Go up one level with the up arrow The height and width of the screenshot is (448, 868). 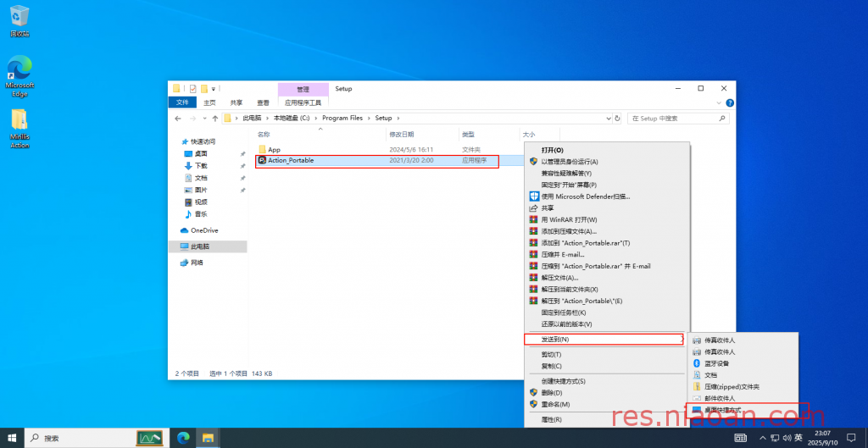click(214, 119)
